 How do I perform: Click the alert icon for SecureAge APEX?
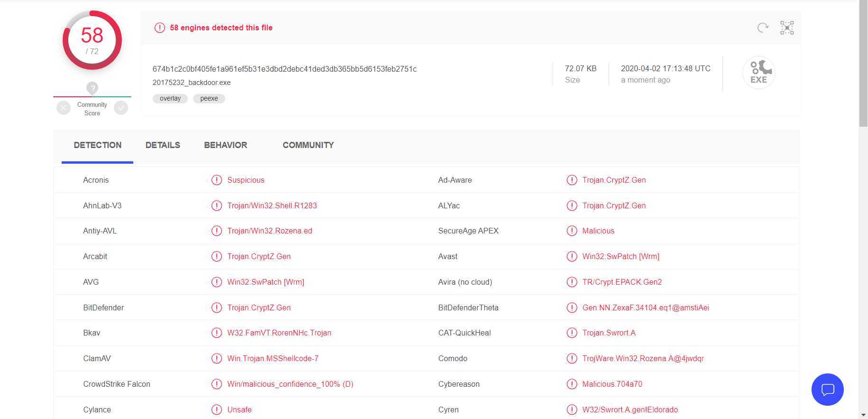[x=572, y=231]
